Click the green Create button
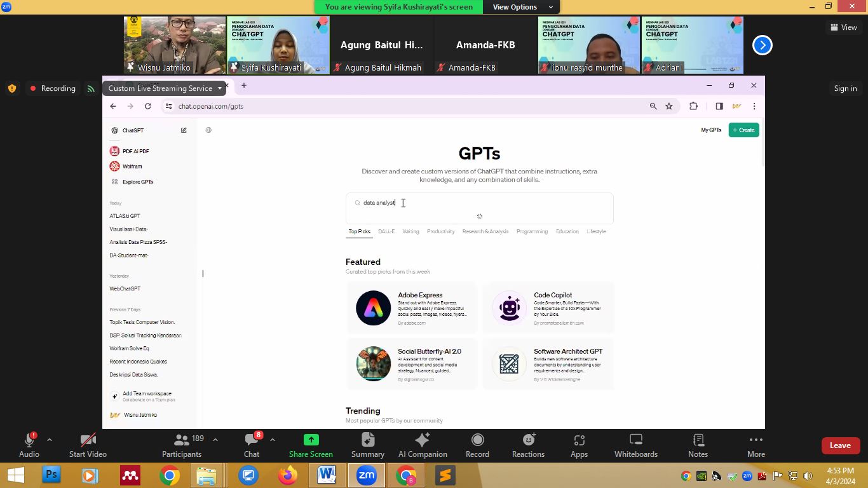This screenshot has height=488, width=868. pos(743,130)
